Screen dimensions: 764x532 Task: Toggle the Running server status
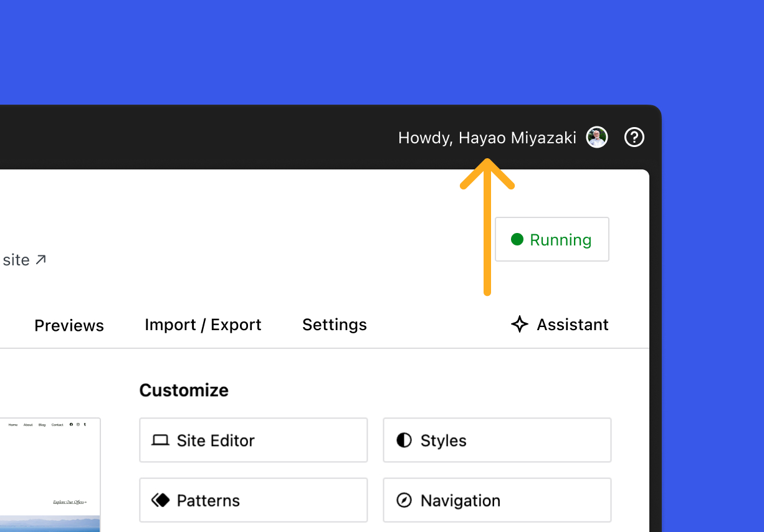pyautogui.click(x=552, y=239)
